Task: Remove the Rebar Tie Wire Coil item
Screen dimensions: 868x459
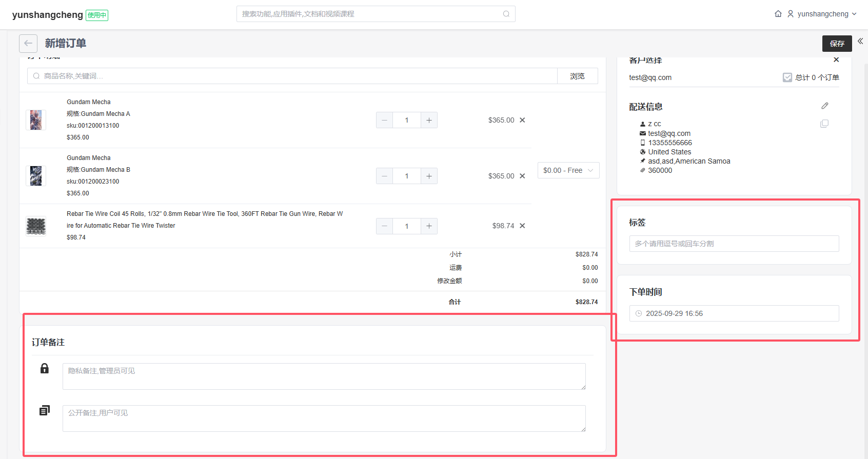Action: [522, 226]
